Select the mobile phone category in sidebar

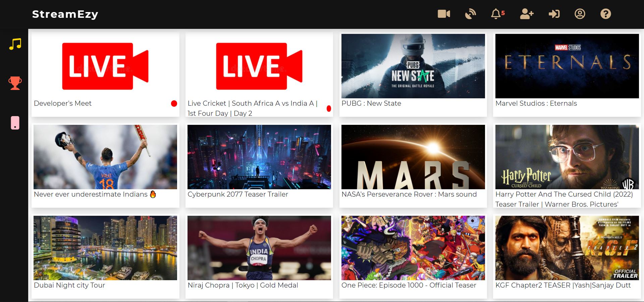point(15,123)
